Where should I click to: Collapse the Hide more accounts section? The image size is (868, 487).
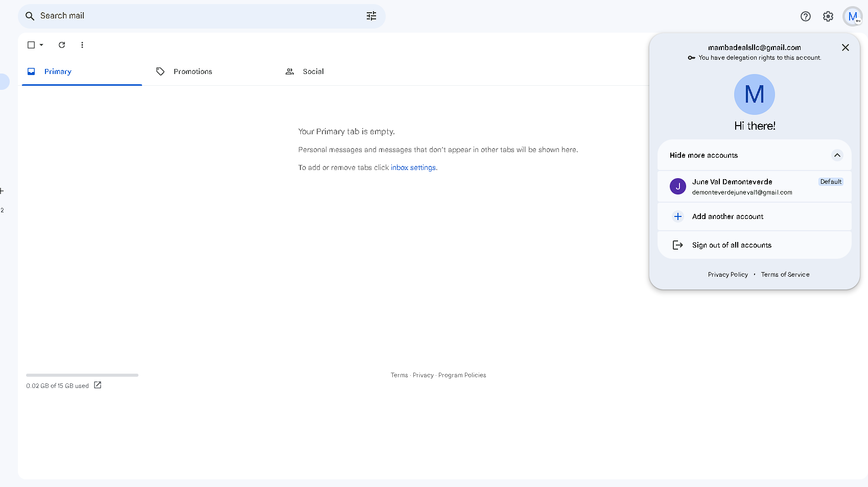[755, 155]
